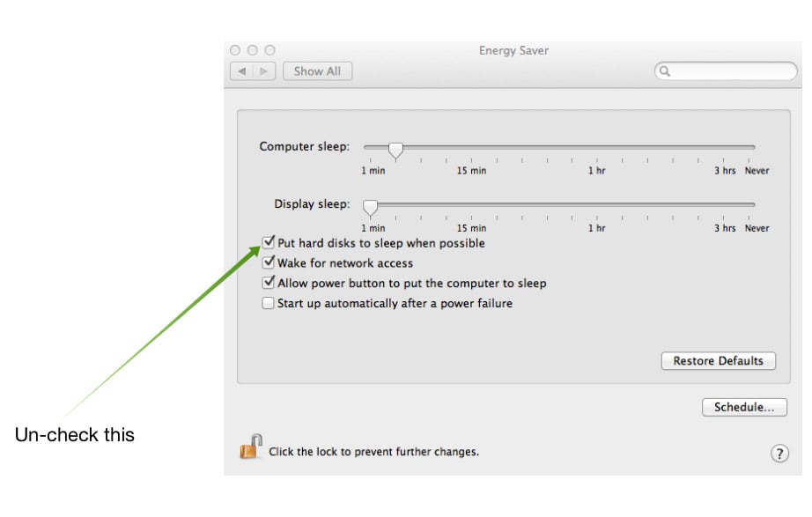The height and width of the screenshot is (517, 812).
Task: Click the back navigation arrow
Action: pos(242,71)
